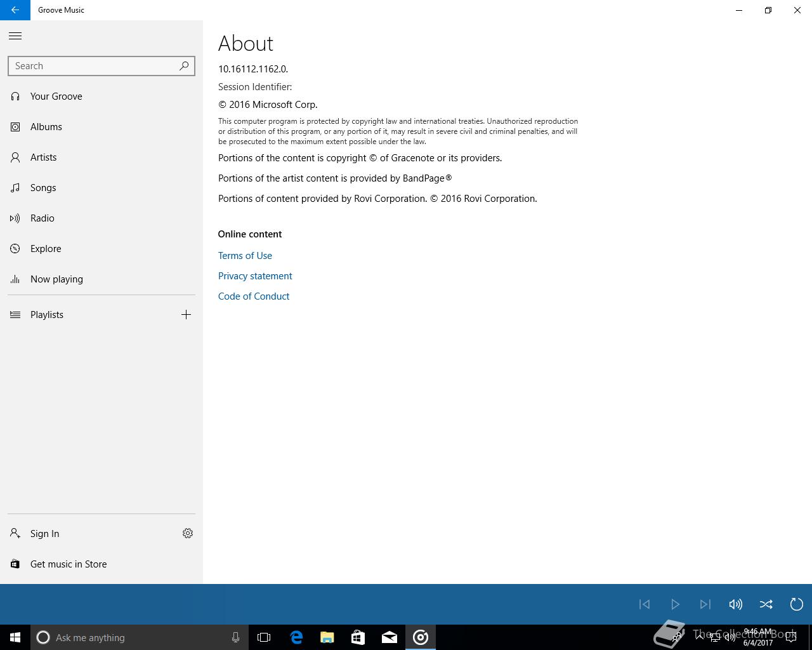The height and width of the screenshot is (650, 812).
Task: Open Task View in taskbar
Action: pos(264,637)
